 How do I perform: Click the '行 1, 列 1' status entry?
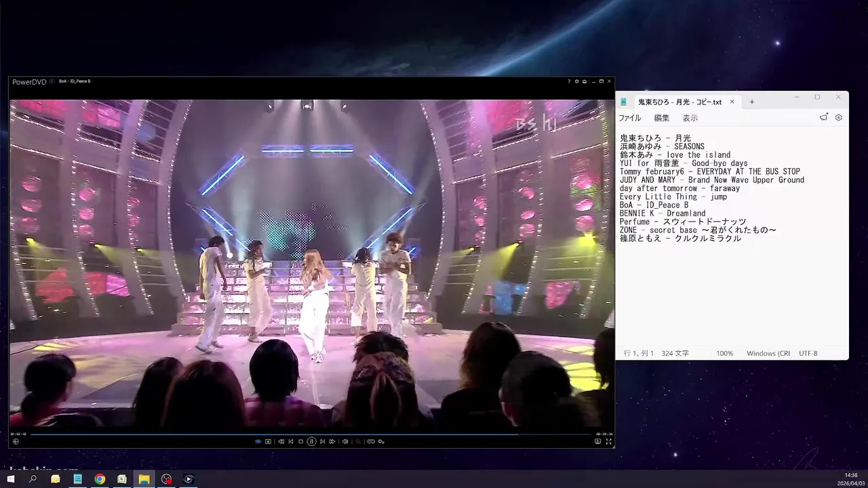pos(640,354)
